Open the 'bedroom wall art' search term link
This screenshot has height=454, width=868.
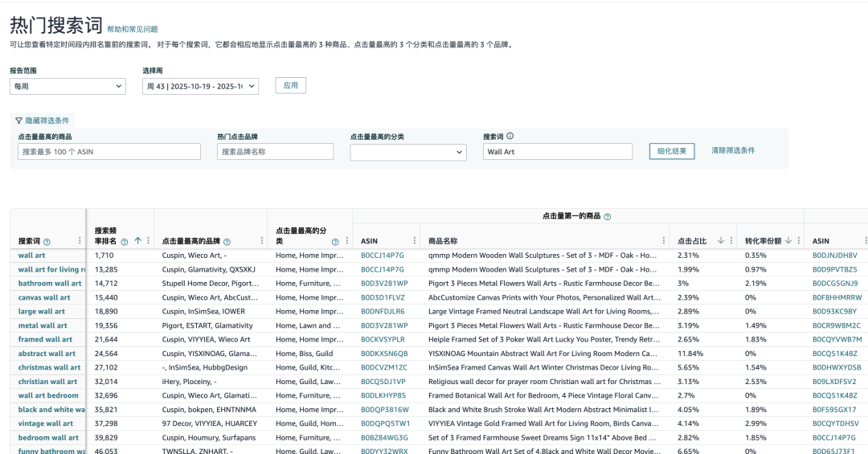click(x=48, y=437)
